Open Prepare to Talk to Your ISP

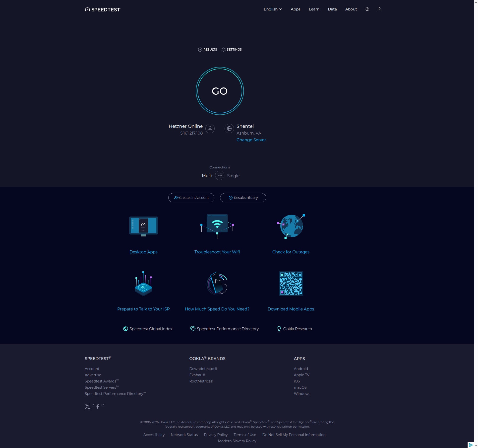143,309
